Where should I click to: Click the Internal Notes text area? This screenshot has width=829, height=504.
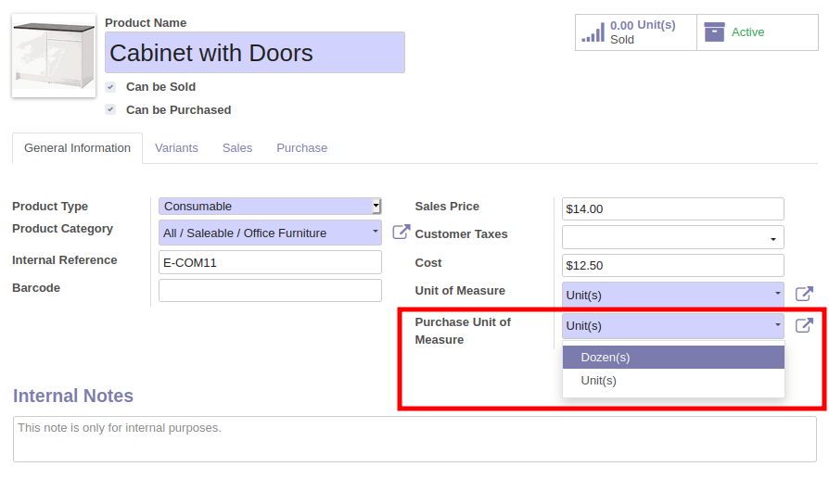[x=414, y=439]
